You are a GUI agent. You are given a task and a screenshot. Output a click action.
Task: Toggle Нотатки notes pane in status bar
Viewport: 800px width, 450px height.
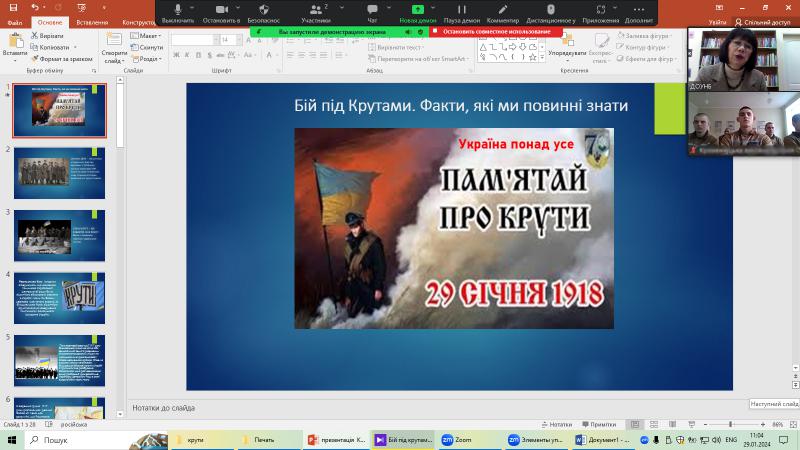click(x=557, y=424)
